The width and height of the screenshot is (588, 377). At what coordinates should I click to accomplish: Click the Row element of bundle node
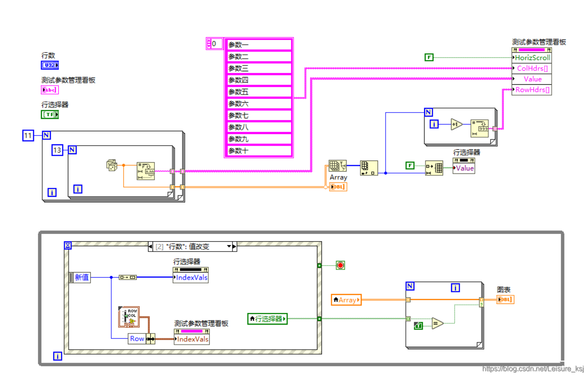tap(137, 338)
